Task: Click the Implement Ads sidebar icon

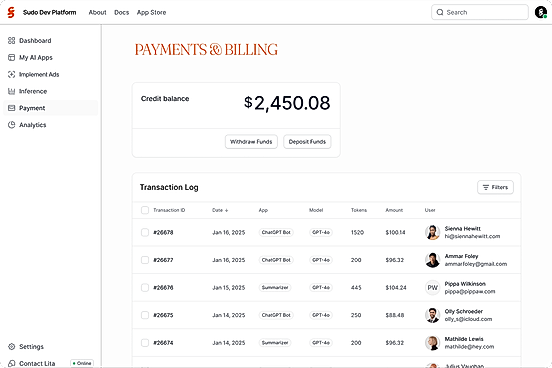Action: tap(12, 74)
